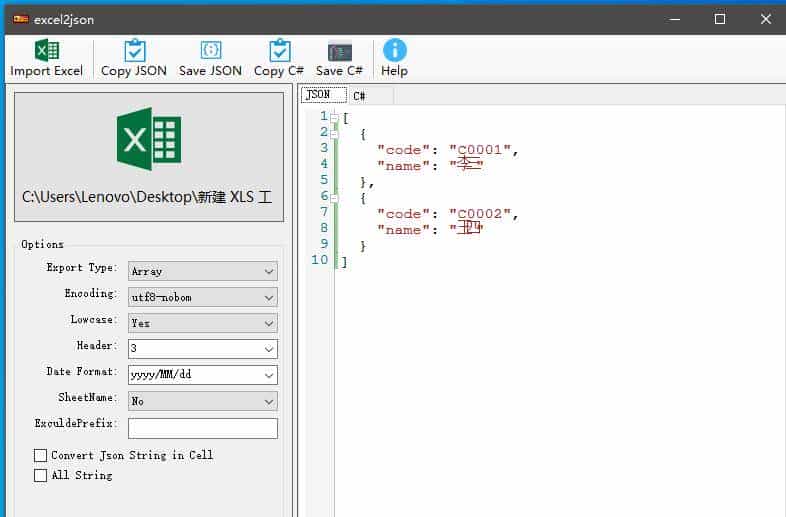Click the Copy C# clipboard icon

point(279,50)
